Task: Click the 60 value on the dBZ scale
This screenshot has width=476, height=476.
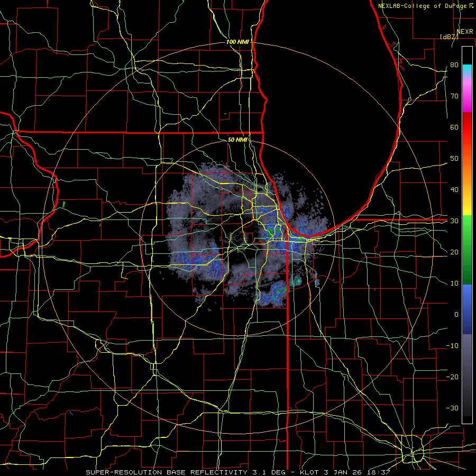Action: (454, 127)
